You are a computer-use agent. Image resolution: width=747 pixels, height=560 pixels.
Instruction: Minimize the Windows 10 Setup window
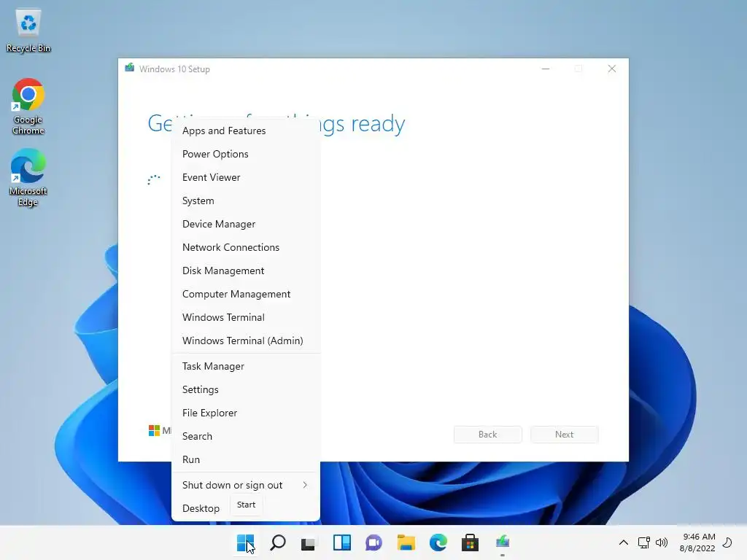tap(546, 69)
